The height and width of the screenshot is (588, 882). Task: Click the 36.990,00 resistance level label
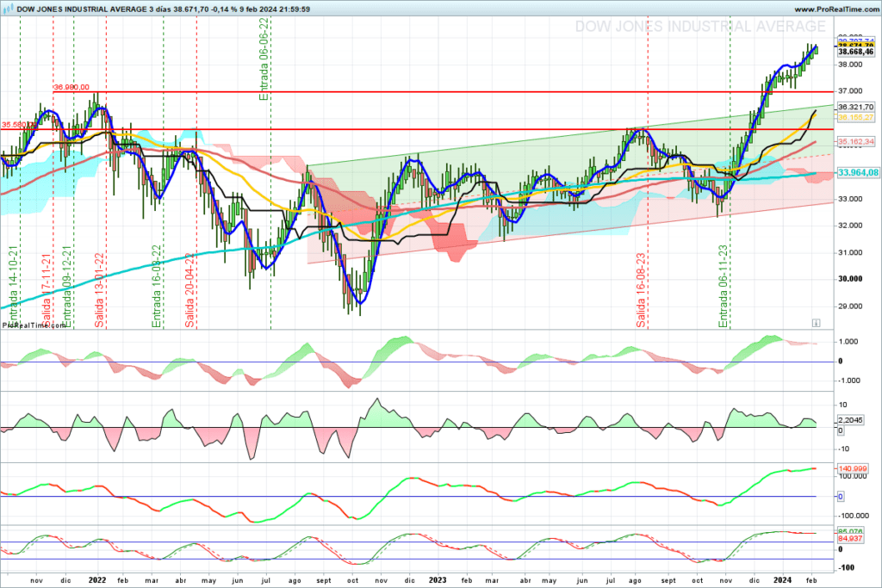click(71, 87)
